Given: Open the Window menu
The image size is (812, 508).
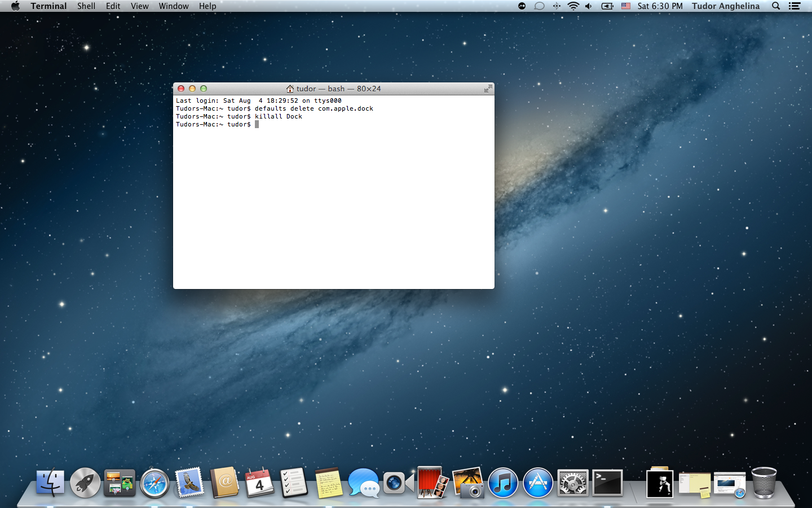Looking at the screenshot, I should (173, 6).
